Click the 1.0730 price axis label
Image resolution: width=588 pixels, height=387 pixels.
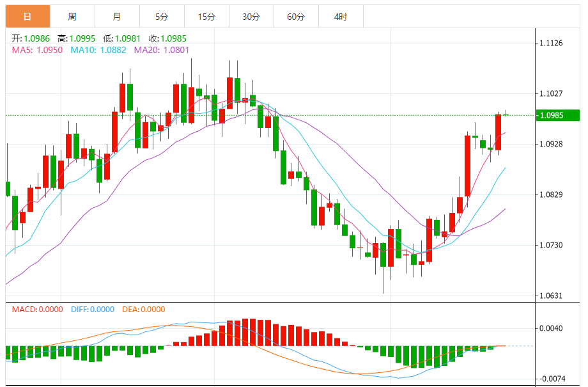pyautogui.click(x=551, y=245)
